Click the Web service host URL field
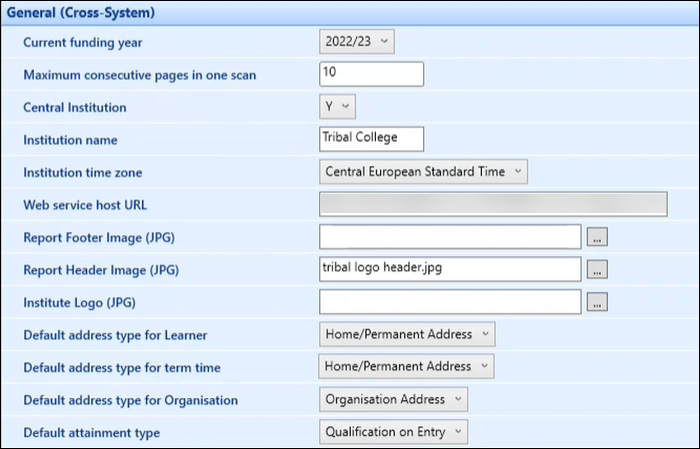 (493, 204)
